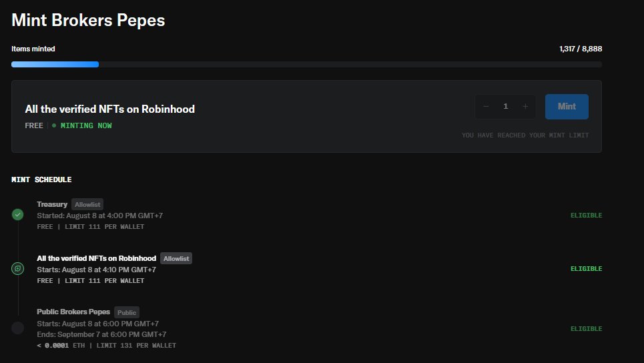Click the mint quantity field showing 1
This screenshot has height=363, width=644.
(506, 107)
